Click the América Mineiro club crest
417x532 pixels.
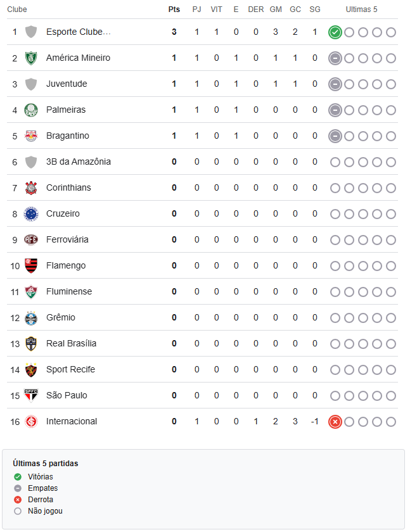[31, 58]
